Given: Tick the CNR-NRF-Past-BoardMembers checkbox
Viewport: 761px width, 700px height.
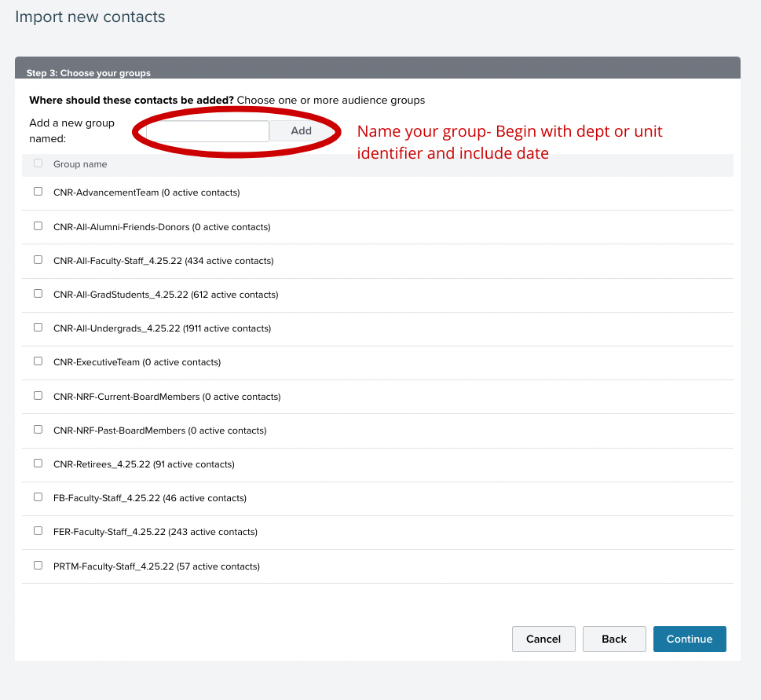Looking at the screenshot, I should tap(38, 429).
